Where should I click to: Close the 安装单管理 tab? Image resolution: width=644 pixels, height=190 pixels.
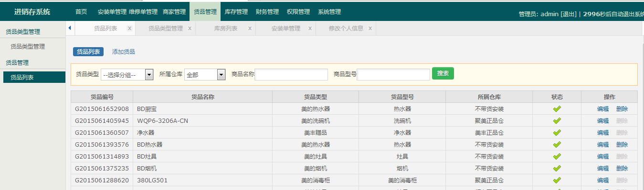pyautogui.click(x=310, y=29)
